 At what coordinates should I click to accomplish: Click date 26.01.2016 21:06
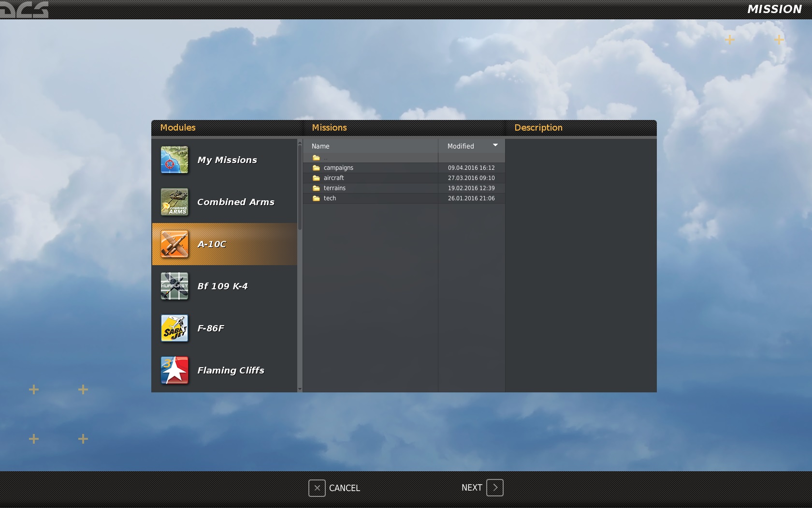tap(471, 198)
